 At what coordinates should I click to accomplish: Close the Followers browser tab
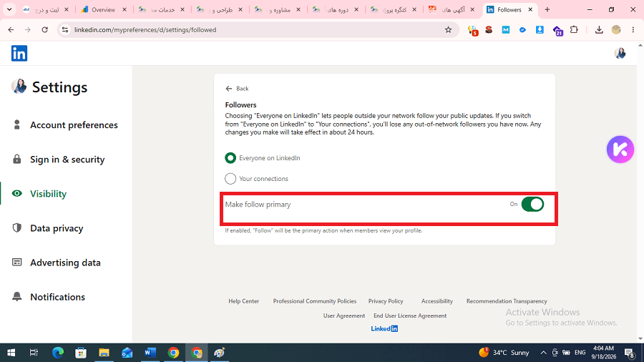tap(530, 9)
